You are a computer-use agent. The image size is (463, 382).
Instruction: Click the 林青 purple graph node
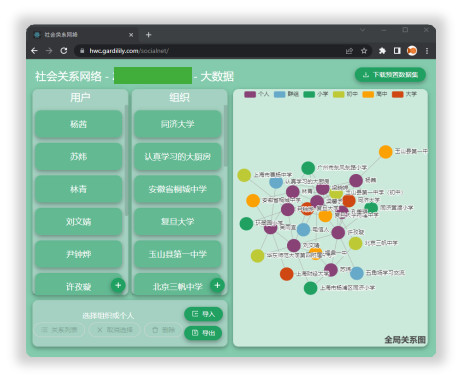(x=293, y=192)
